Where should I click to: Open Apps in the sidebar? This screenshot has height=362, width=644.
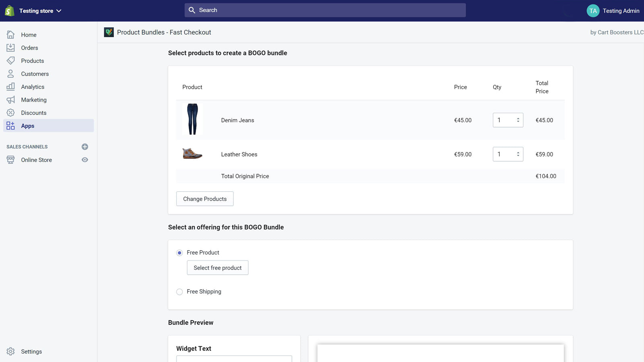tap(28, 126)
